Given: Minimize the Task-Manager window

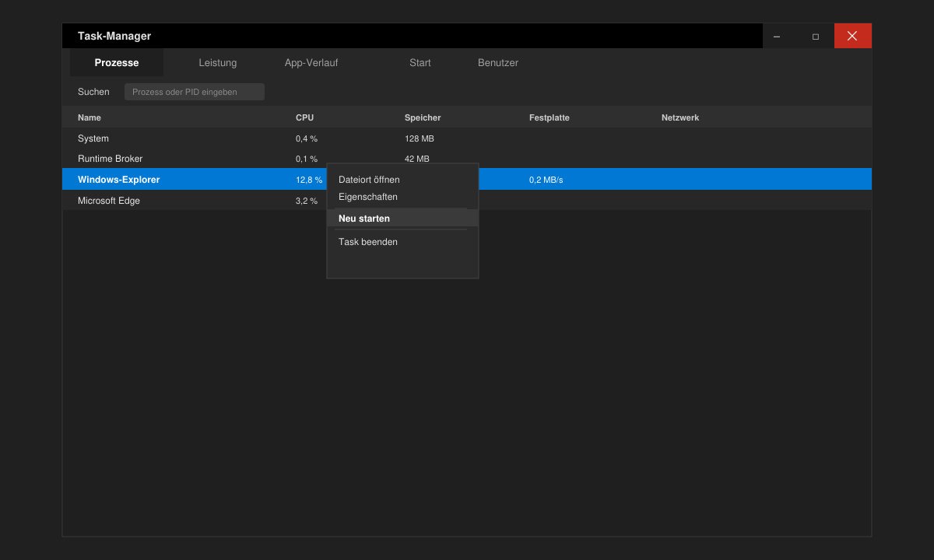Looking at the screenshot, I should 777,36.
